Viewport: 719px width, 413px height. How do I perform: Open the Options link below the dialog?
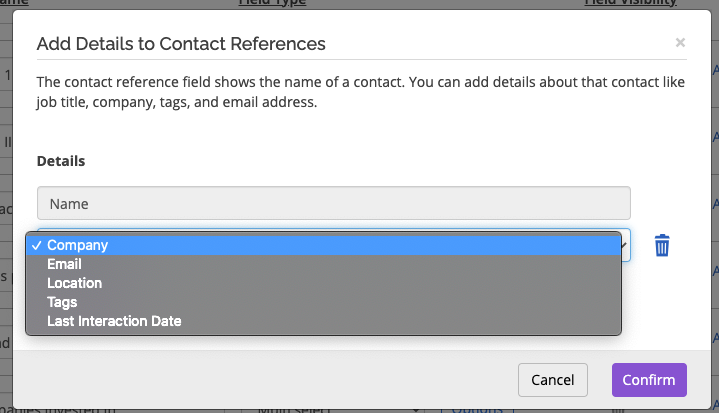[477, 410]
